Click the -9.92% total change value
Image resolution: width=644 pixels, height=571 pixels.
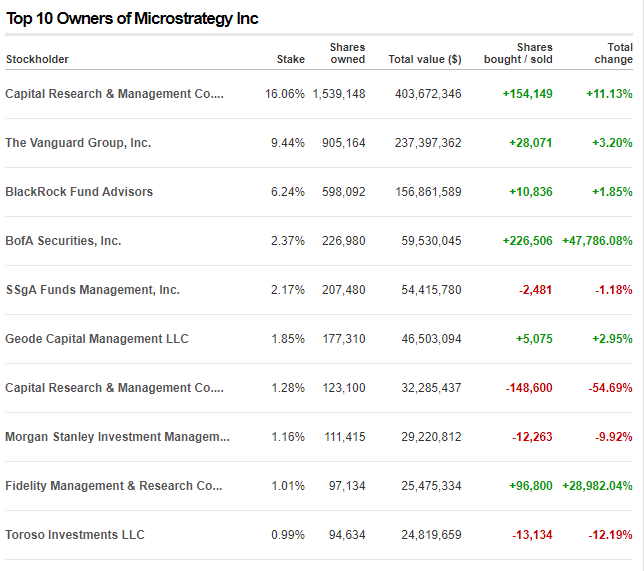(x=614, y=437)
